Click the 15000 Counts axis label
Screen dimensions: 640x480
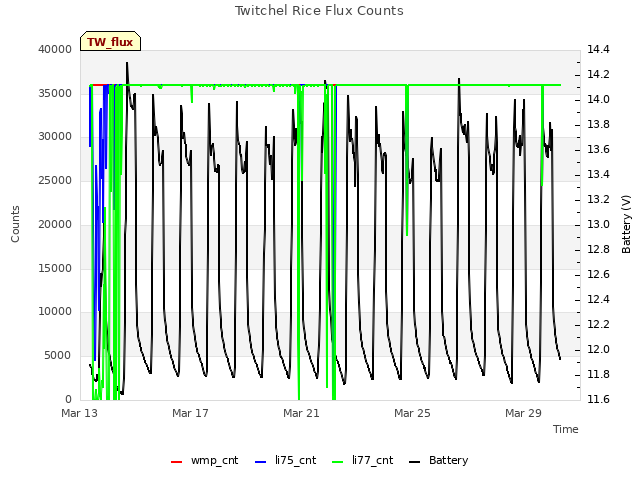55,268
